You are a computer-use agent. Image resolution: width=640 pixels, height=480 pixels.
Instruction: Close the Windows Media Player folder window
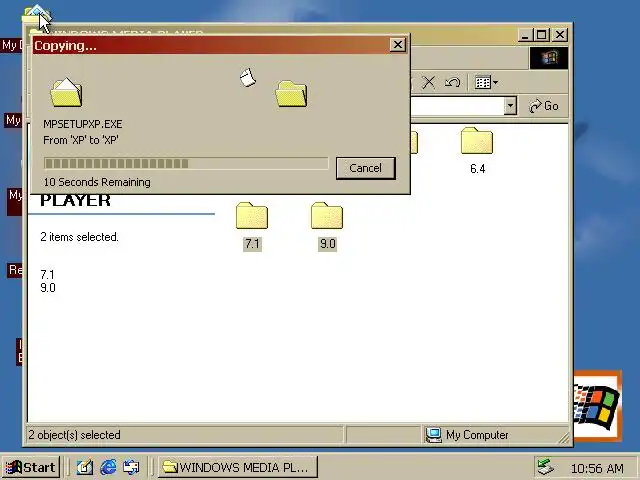point(560,35)
